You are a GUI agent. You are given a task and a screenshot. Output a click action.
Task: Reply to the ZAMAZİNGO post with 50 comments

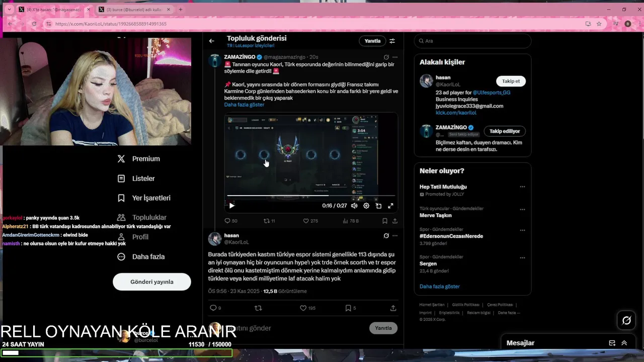(x=230, y=221)
